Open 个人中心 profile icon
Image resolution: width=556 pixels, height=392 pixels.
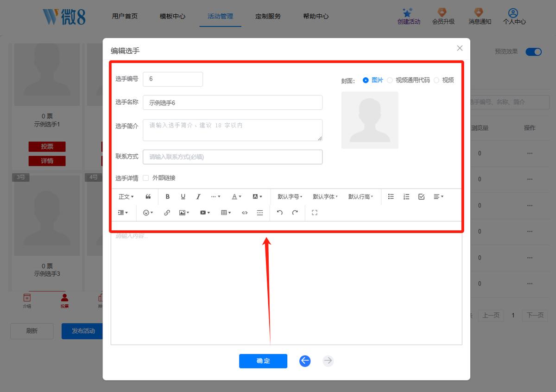514,17
